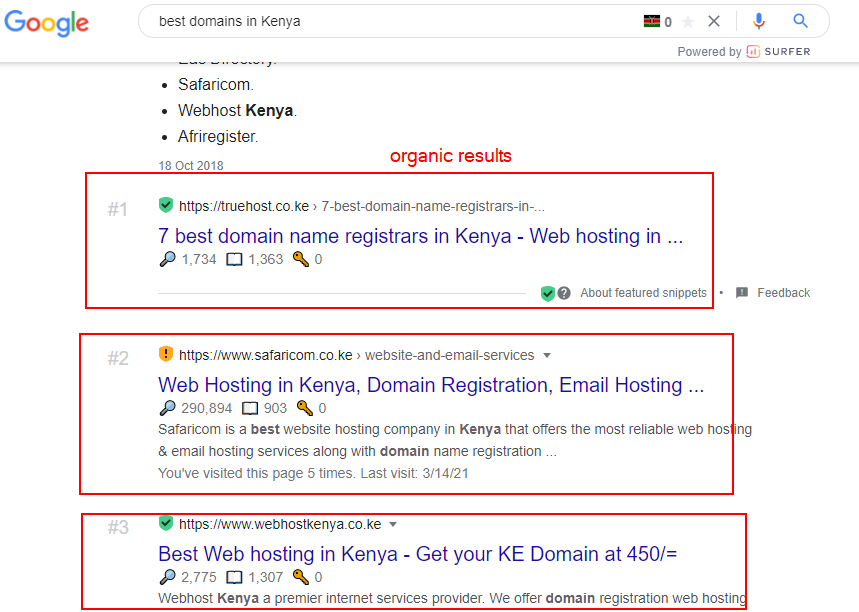Viewport: 859px width, 612px height.
Task: Click 'Afriregister.' list item in snippet
Action: click(x=218, y=136)
